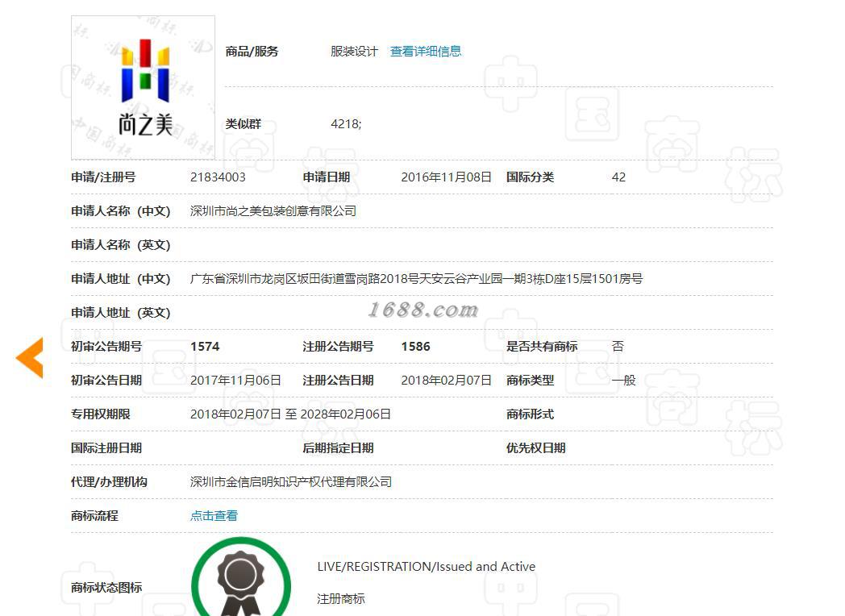Viewport: 845px width, 616px height.
Task: Select the application date 2016年11月08日
Action: [446, 177]
